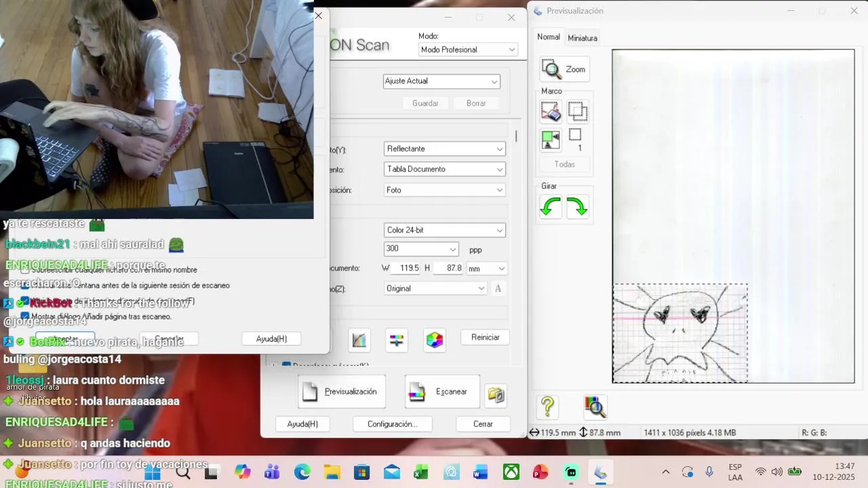Open Configuración... button
Screen dimensions: 868x488
tap(392, 424)
